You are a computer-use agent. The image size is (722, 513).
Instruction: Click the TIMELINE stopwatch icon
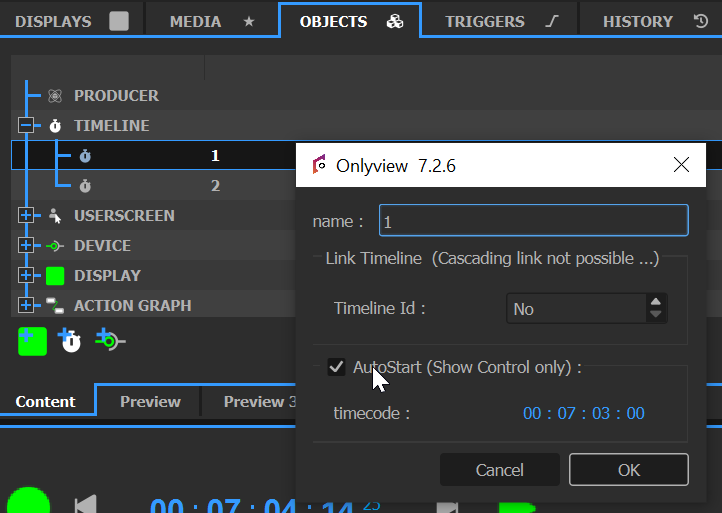pos(55,125)
